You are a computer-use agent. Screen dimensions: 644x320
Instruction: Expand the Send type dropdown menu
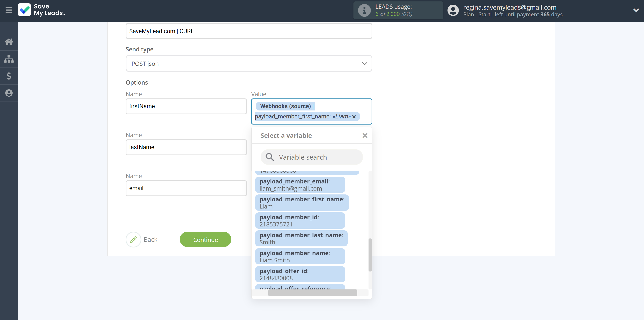[x=248, y=63]
